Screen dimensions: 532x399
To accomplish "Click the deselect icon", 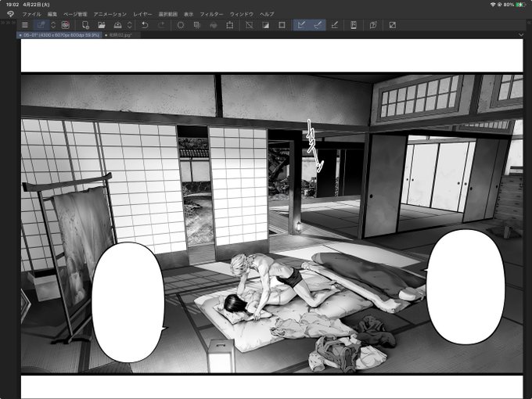I will click(249, 25).
